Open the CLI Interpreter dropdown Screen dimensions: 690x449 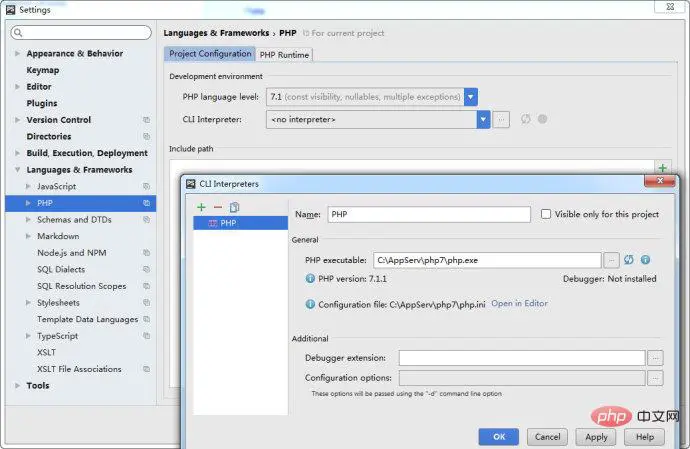483,120
